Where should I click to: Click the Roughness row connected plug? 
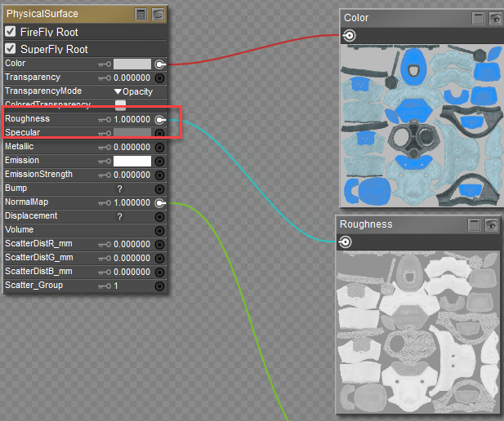160,120
